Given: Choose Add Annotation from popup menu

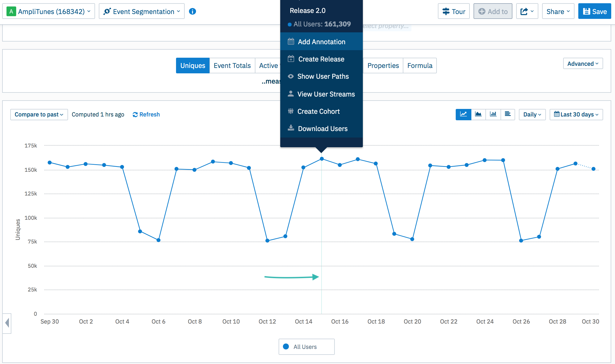Looking at the screenshot, I should 321,42.
